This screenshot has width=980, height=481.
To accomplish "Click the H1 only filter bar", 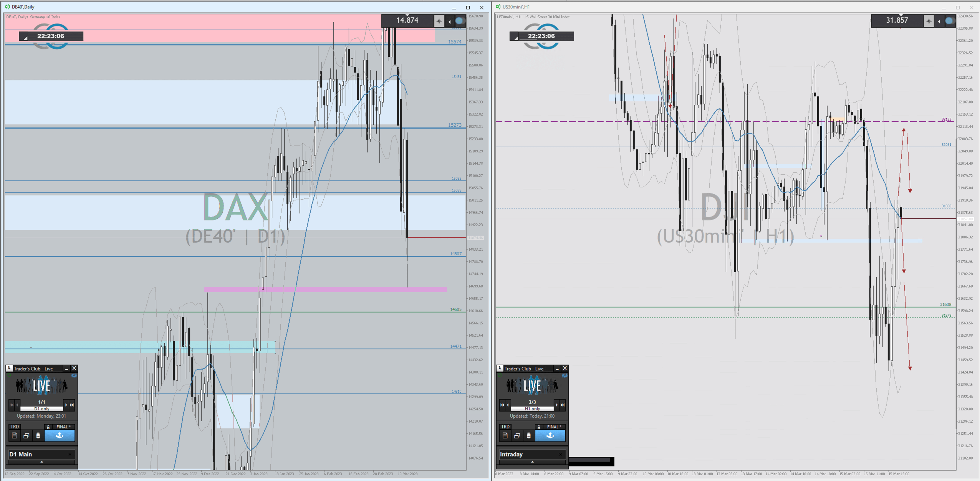I will (x=532, y=409).
